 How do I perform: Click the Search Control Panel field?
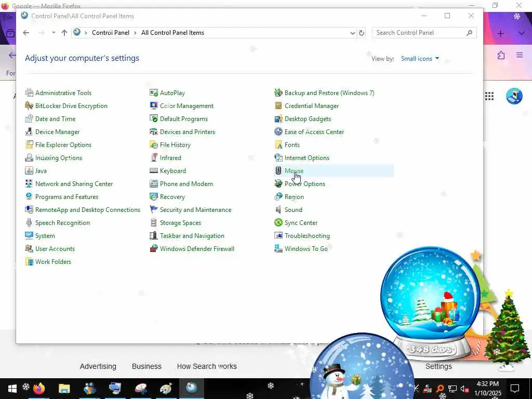(x=424, y=33)
